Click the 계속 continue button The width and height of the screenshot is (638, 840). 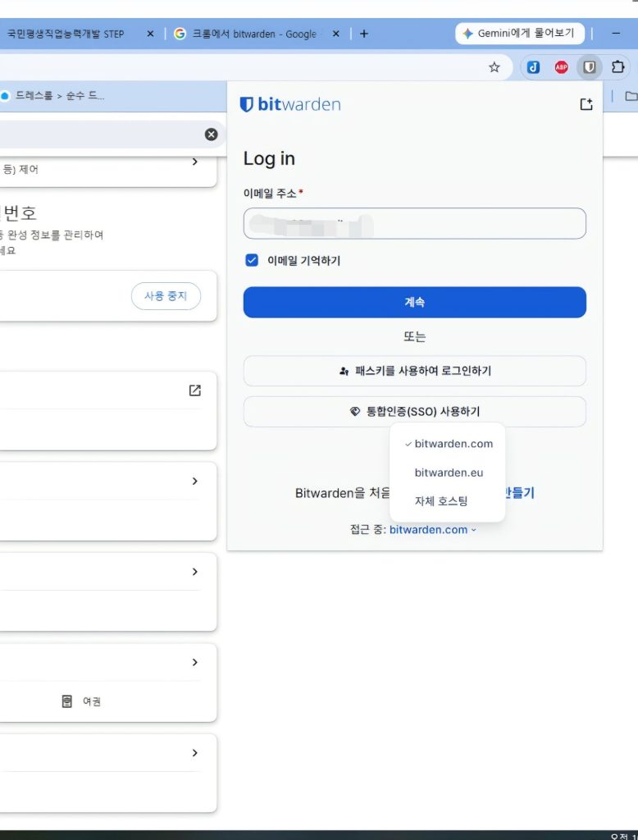click(415, 302)
